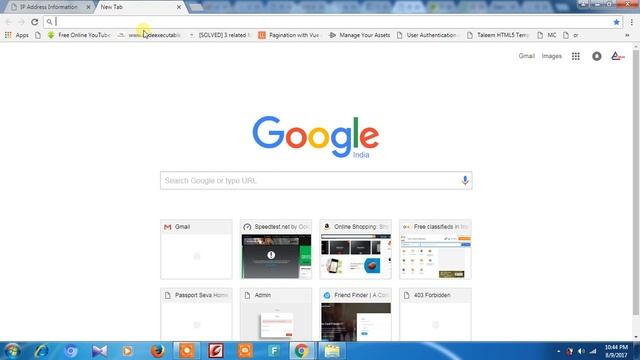Open User Authentication bookmark
Viewport: 640px width, 360px height.
pos(427,35)
